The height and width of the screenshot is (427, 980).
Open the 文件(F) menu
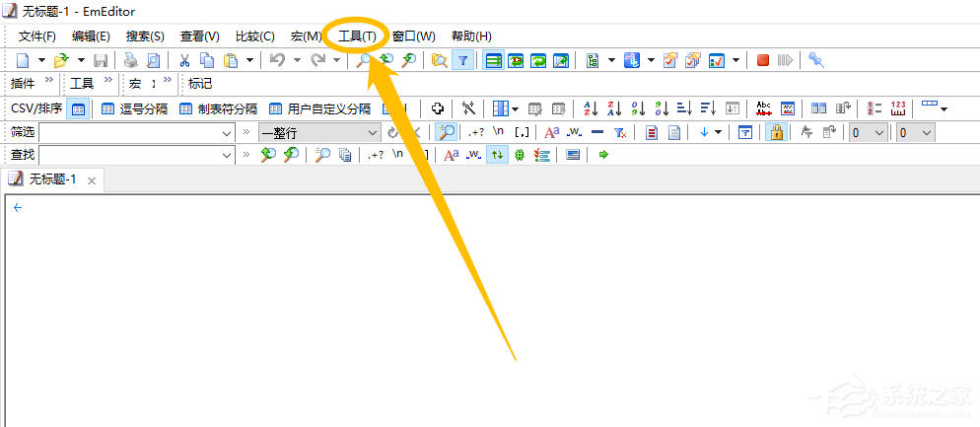[37, 36]
